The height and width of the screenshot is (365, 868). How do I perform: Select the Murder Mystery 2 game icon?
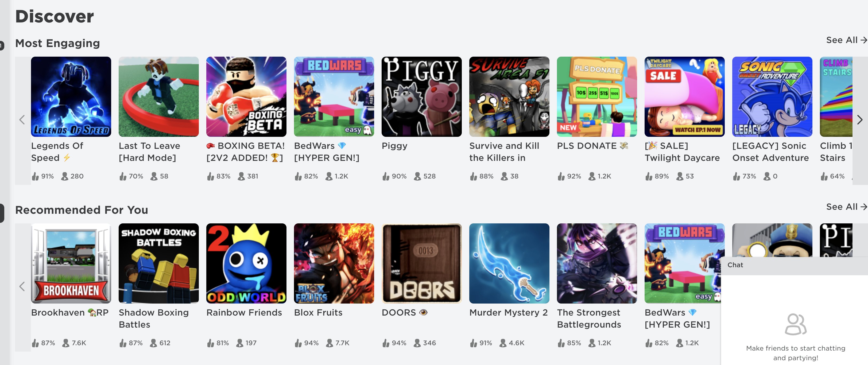click(x=510, y=263)
